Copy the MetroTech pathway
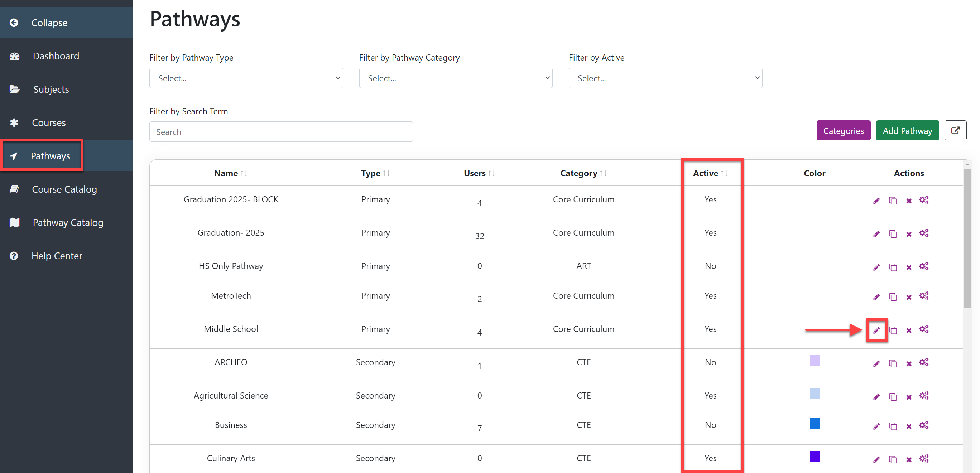The image size is (980, 473). [893, 297]
